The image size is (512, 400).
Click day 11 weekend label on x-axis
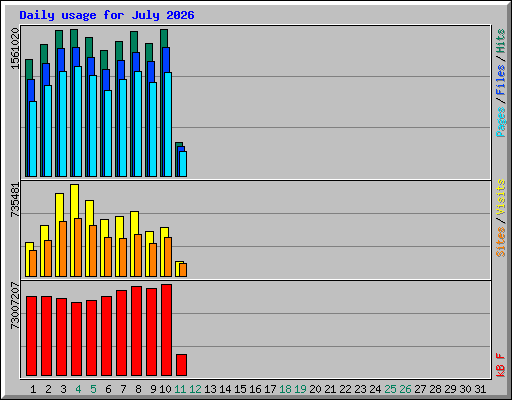(180, 389)
